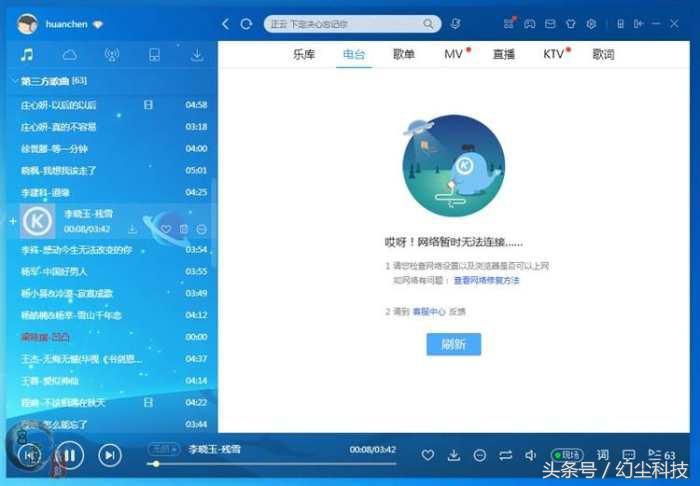
Task: Open the KTV tab
Action: [x=554, y=54]
